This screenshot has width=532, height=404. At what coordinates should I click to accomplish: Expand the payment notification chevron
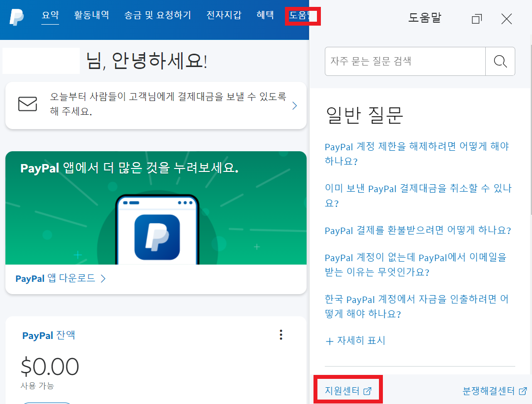click(294, 105)
